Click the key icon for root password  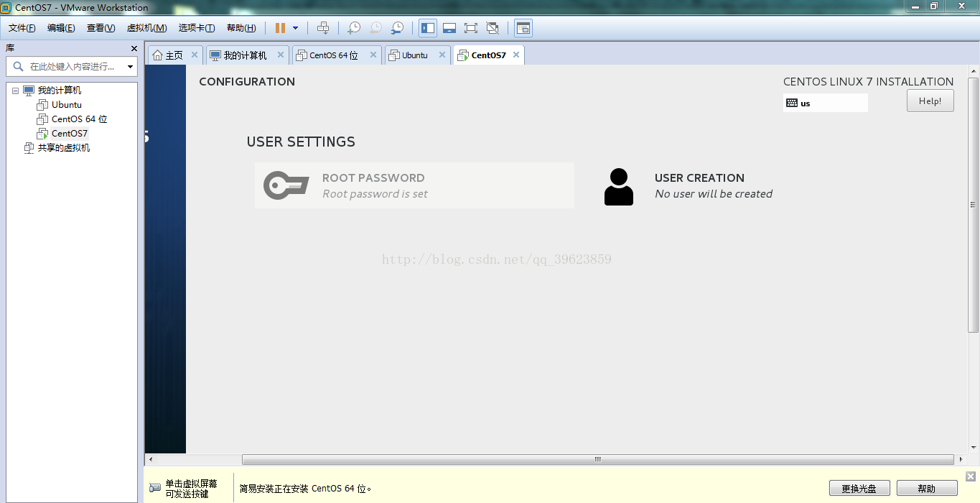[286, 185]
